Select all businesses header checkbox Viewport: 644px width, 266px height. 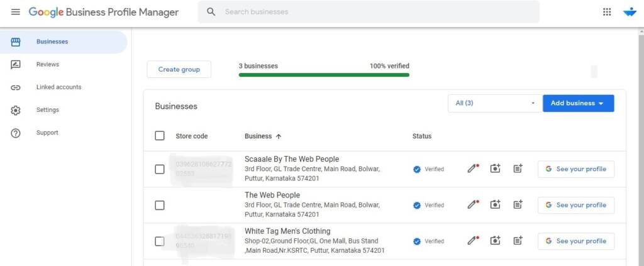tap(160, 135)
